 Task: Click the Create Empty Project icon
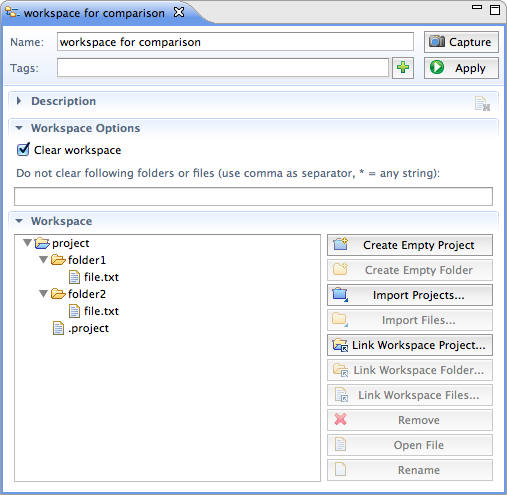340,244
